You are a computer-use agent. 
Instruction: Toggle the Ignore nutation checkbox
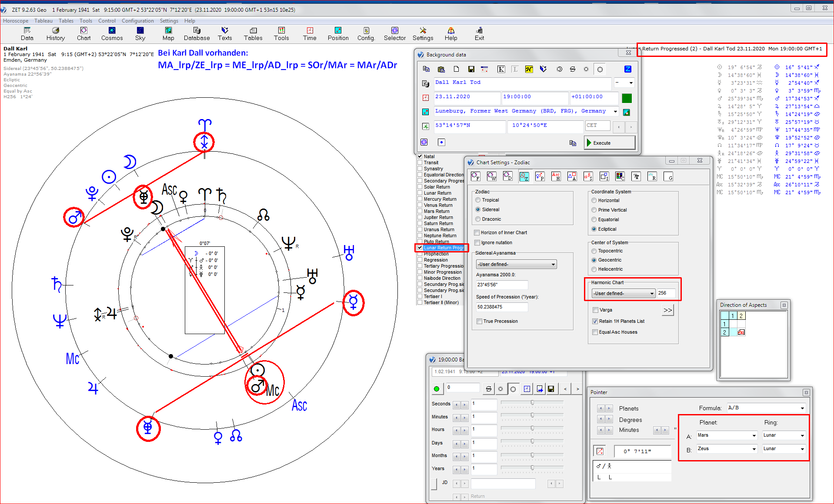(x=477, y=242)
